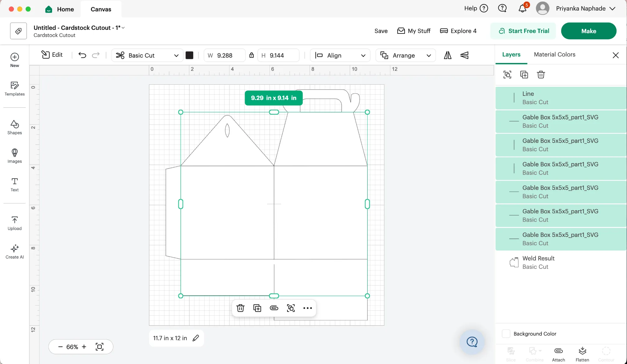Viewport: 627px width, 364px height.
Task: Click Start Free Trial
Action: pyautogui.click(x=523, y=31)
